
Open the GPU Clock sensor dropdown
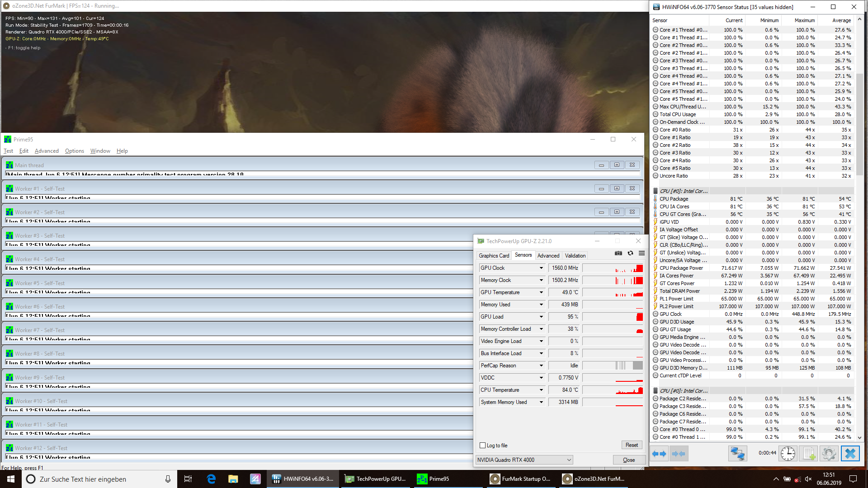[x=541, y=268]
